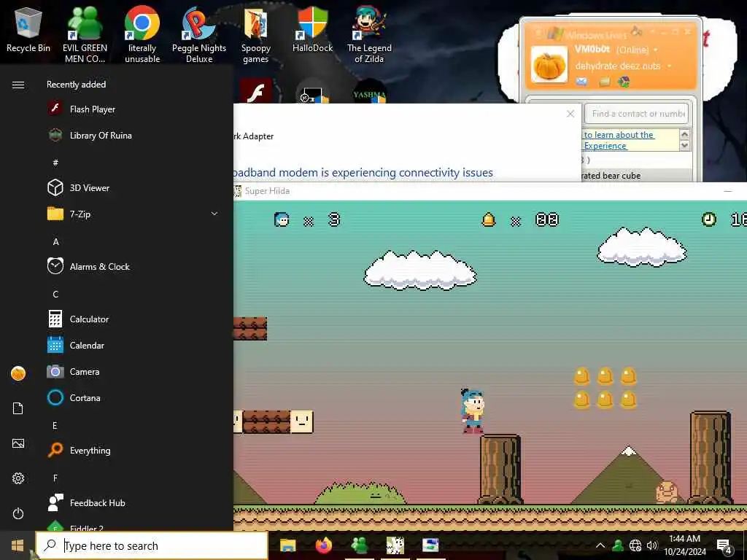
Task: Click the letter A section header
Action: pos(55,241)
